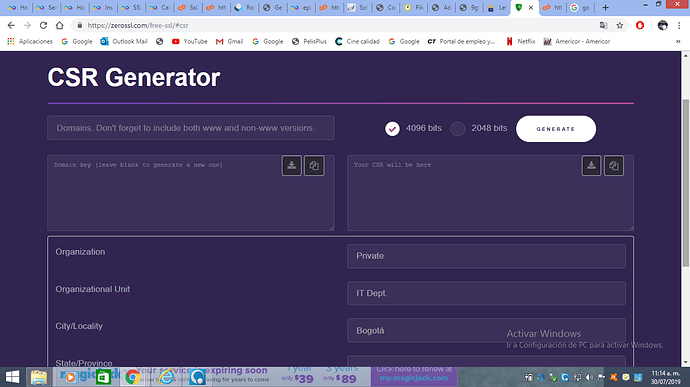690x387 pixels.
Task: Switch to the 'Ins' browser tab
Action: (x=103, y=7)
